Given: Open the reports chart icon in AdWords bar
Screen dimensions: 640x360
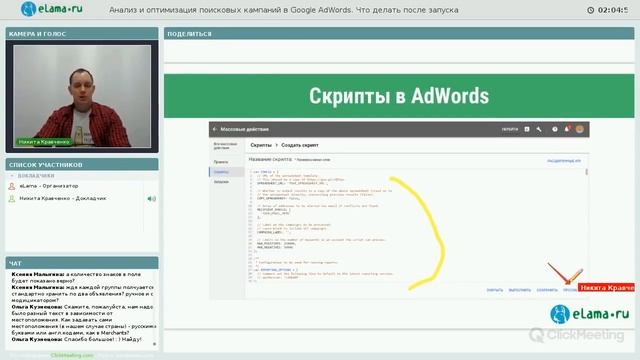Looking at the screenshot, I should 527,129.
